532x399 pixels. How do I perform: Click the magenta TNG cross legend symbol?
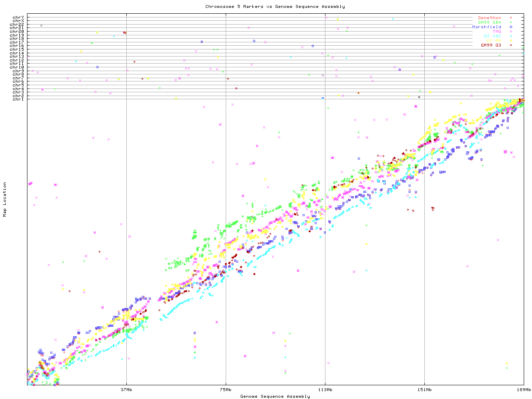(x=511, y=32)
